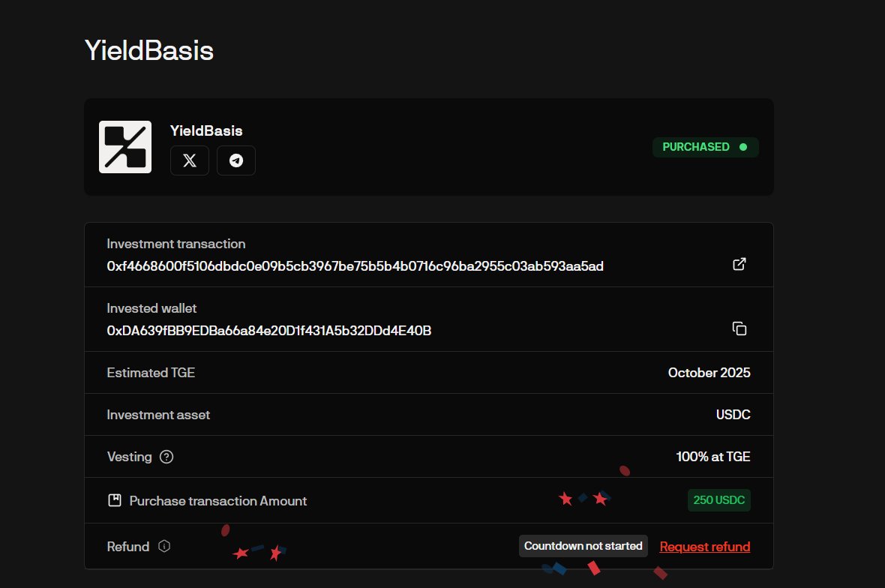Click the Vesting row label

point(129,457)
